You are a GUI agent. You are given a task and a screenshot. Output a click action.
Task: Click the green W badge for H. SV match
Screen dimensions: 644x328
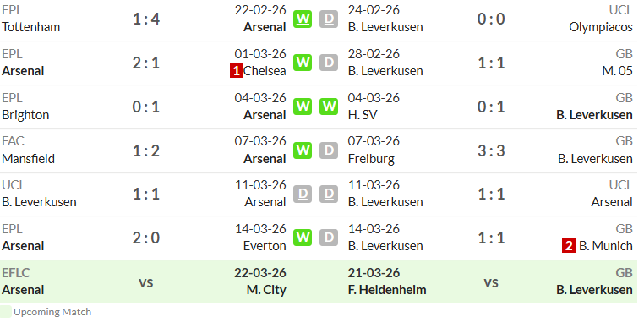tap(329, 107)
